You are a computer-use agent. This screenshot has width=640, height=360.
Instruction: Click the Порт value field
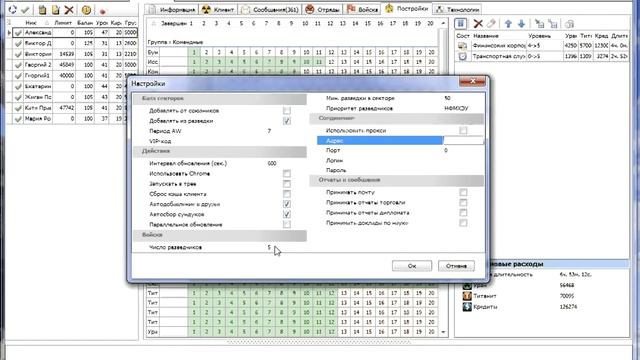463,150
